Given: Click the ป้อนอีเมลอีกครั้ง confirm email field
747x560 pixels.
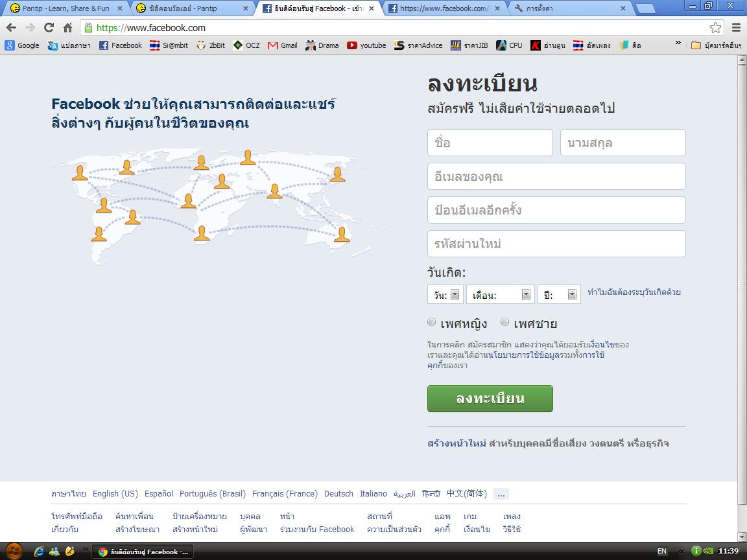Looking at the screenshot, I should [556, 210].
